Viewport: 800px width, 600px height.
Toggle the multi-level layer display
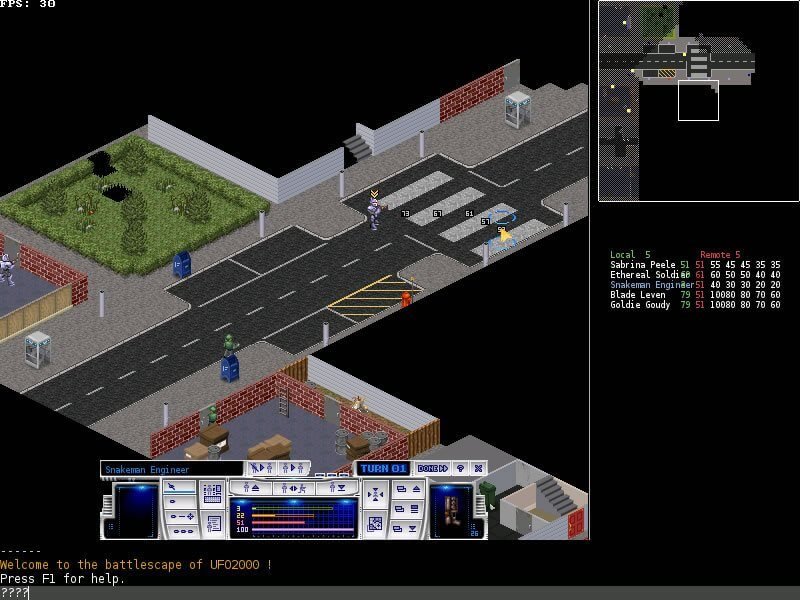point(409,509)
